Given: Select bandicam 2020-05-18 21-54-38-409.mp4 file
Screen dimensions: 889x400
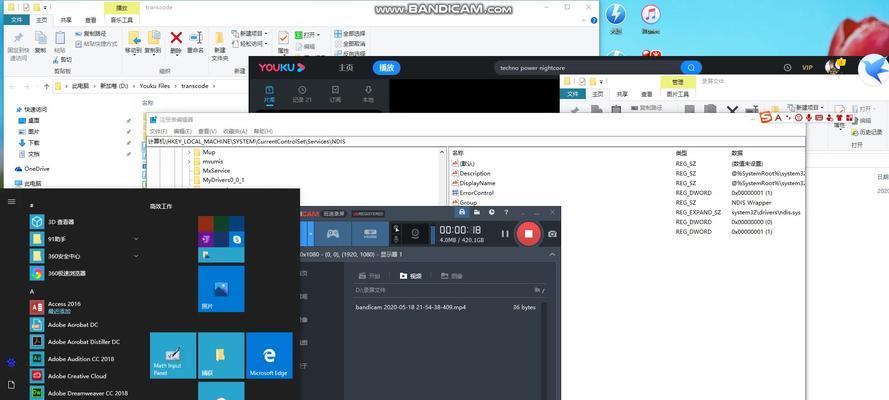Looking at the screenshot, I should pos(410,307).
